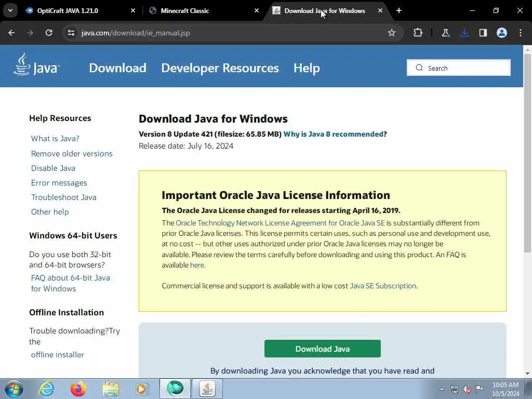Open the 'Java SE Subscription' link
This screenshot has height=399, width=532.
click(383, 286)
